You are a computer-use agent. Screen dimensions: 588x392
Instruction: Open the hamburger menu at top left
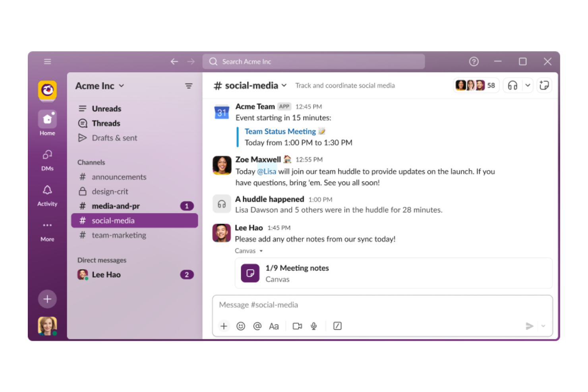tap(47, 61)
